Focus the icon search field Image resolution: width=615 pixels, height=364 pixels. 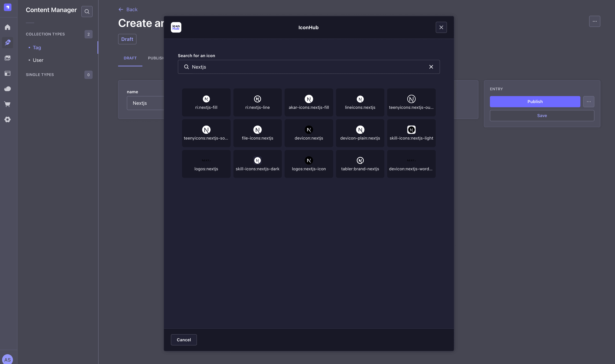(x=309, y=67)
